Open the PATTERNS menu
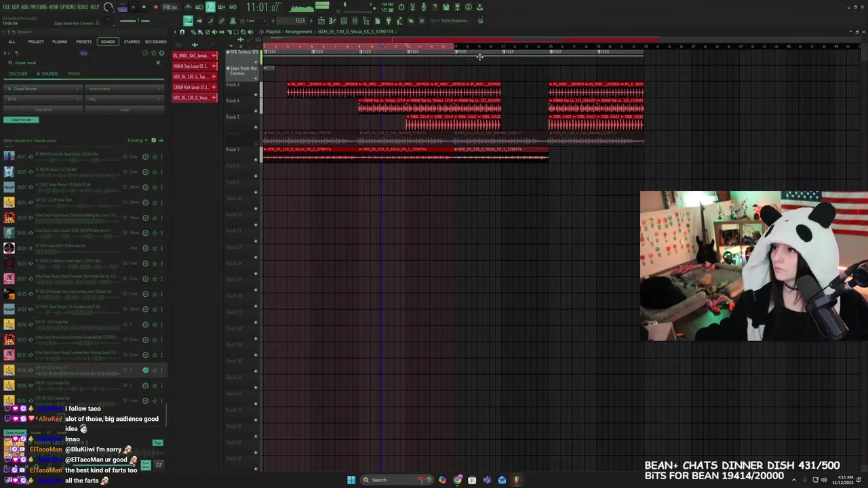The height and width of the screenshot is (488, 868). (39, 7)
